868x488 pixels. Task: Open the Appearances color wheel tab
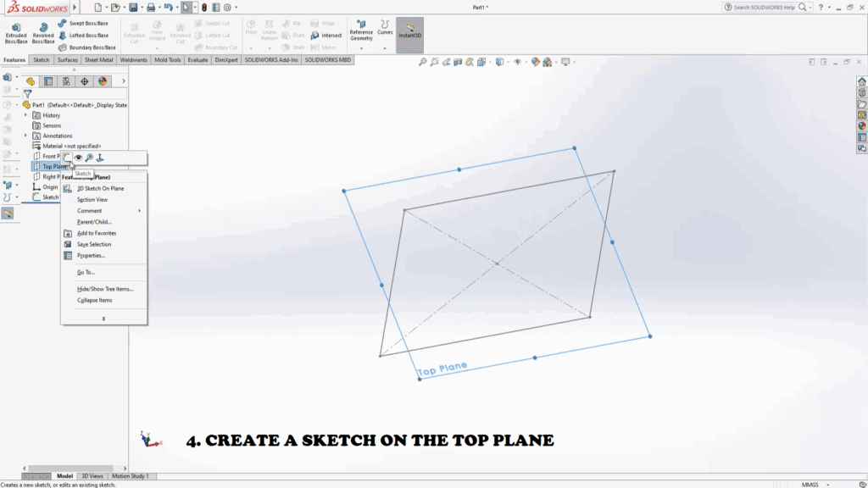click(103, 81)
